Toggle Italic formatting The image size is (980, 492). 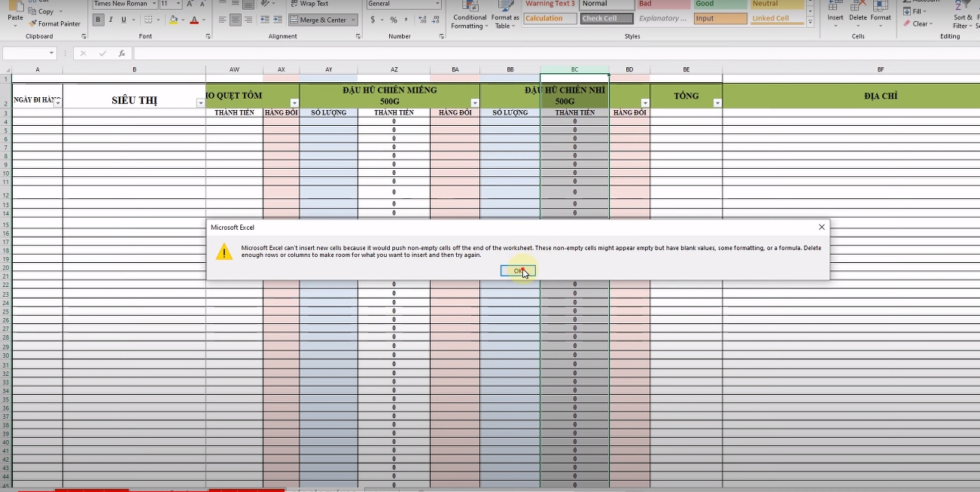(x=111, y=20)
